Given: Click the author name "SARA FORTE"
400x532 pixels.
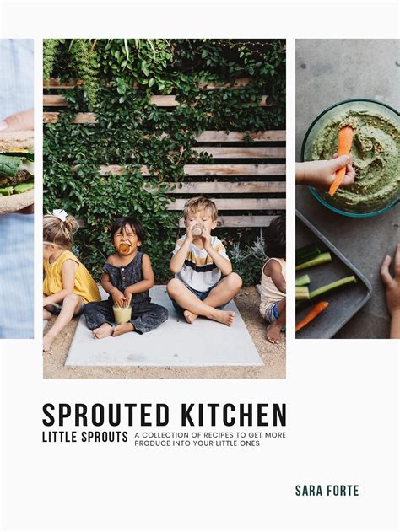Looking at the screenshot, I should (x=327, y=491).
